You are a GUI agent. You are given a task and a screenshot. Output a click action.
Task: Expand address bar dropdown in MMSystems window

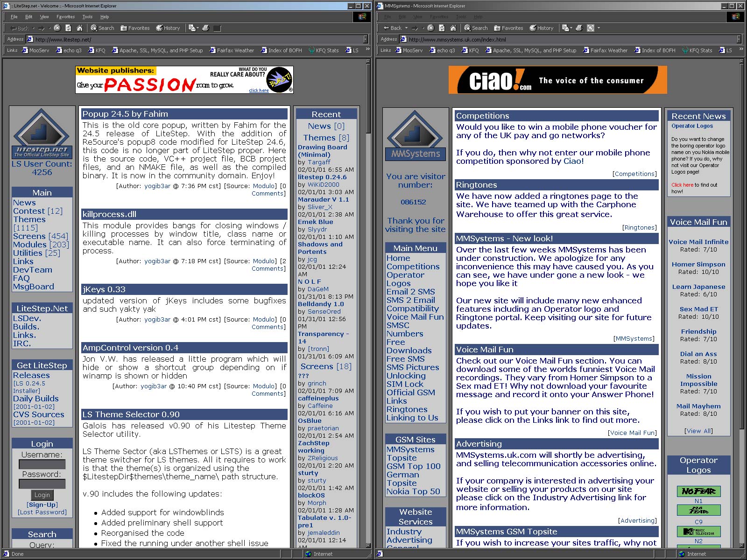click(739, 39)
